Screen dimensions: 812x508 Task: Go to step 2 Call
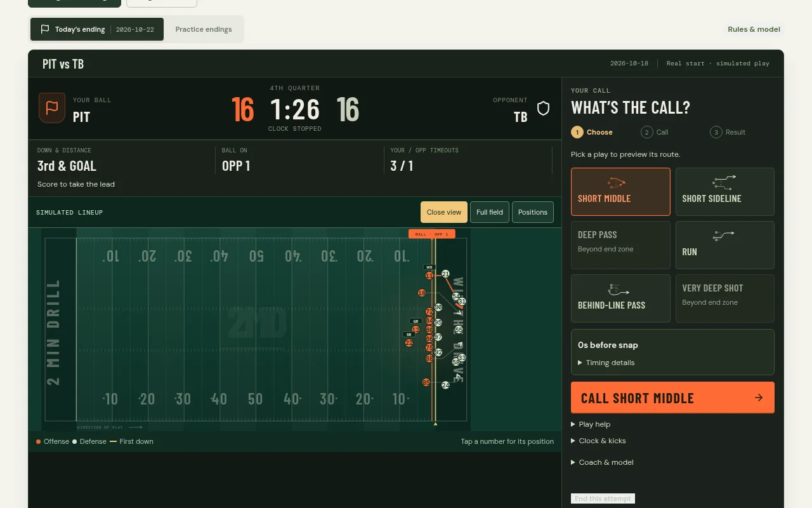tap(655, 132)
